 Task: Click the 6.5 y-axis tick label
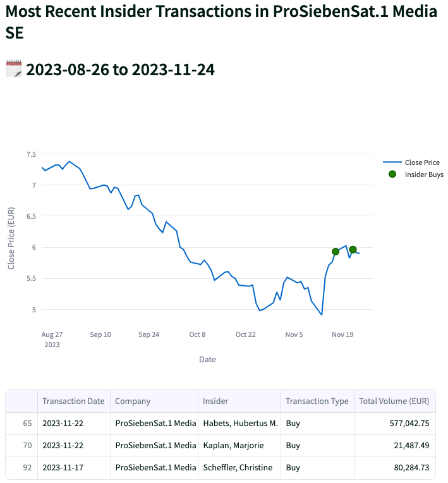(31, 216)
